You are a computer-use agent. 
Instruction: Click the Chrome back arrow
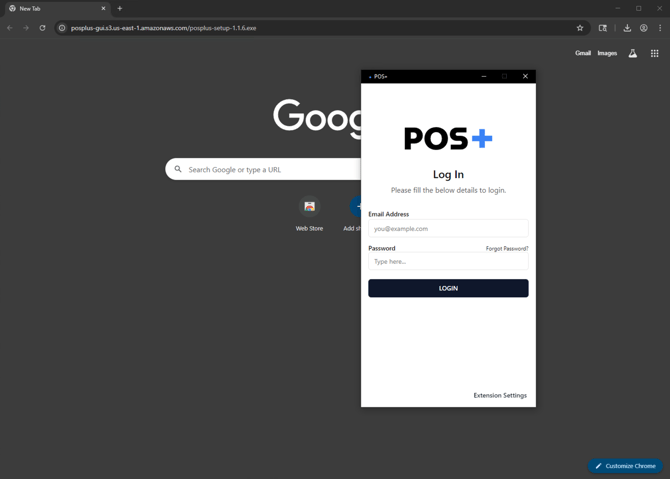pos(10,28)
